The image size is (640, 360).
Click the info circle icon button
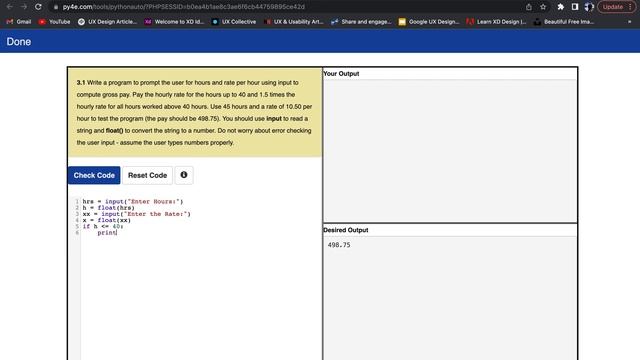(184, 175)
